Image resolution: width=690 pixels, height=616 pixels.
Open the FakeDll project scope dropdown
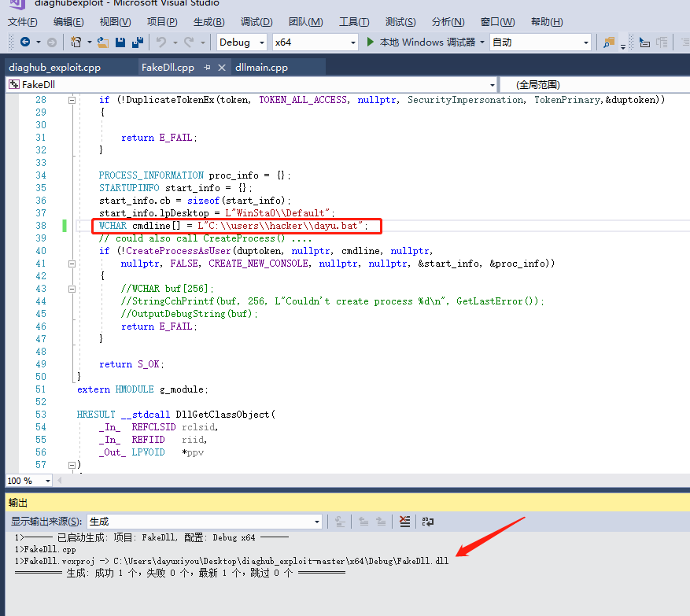(252, 84)
